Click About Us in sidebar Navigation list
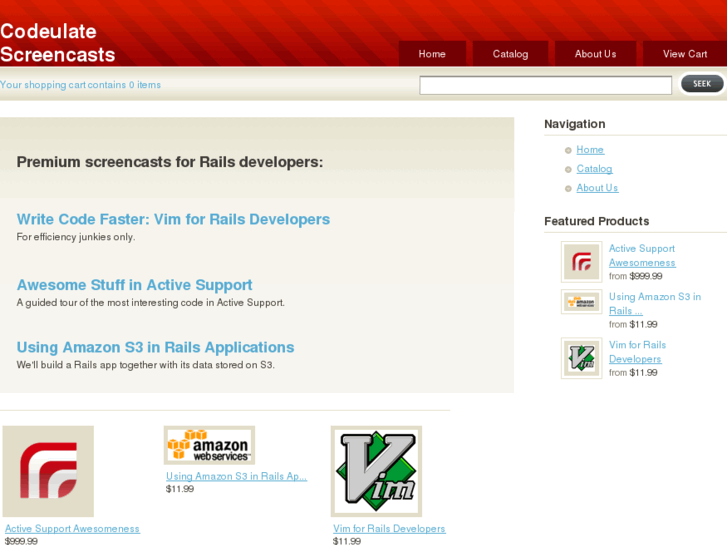The image size is (727, 545). click(x=597, y=188)
